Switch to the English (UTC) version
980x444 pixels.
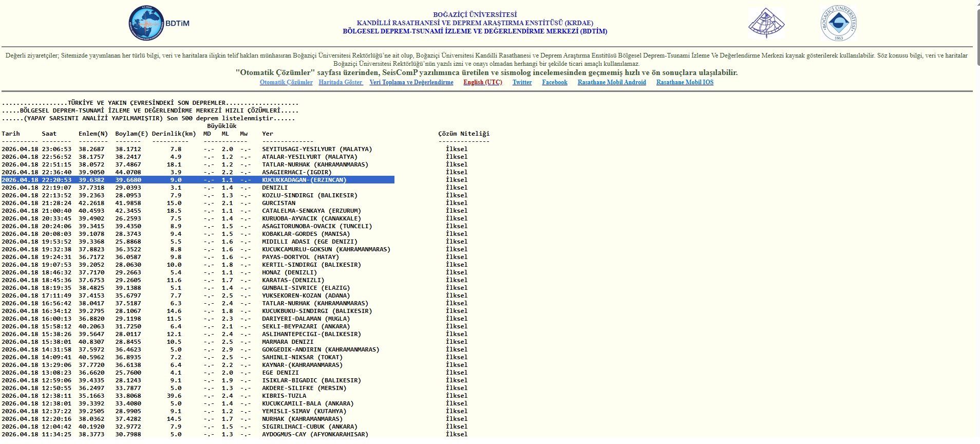coord(482,82)
